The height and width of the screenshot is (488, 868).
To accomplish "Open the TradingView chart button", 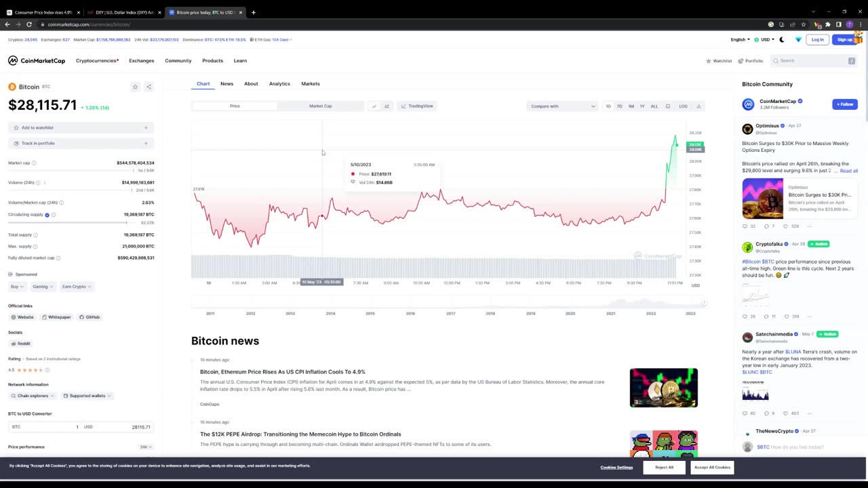I will (417, 106).
